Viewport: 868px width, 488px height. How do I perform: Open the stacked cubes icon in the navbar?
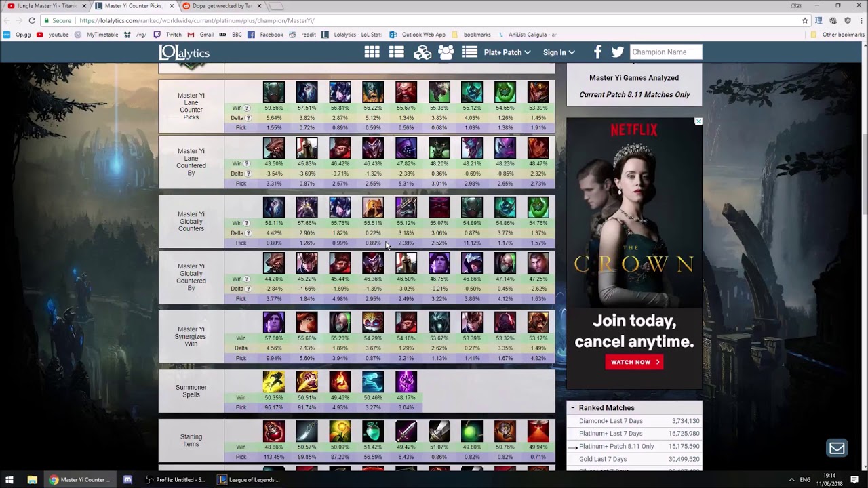[422, 52]
